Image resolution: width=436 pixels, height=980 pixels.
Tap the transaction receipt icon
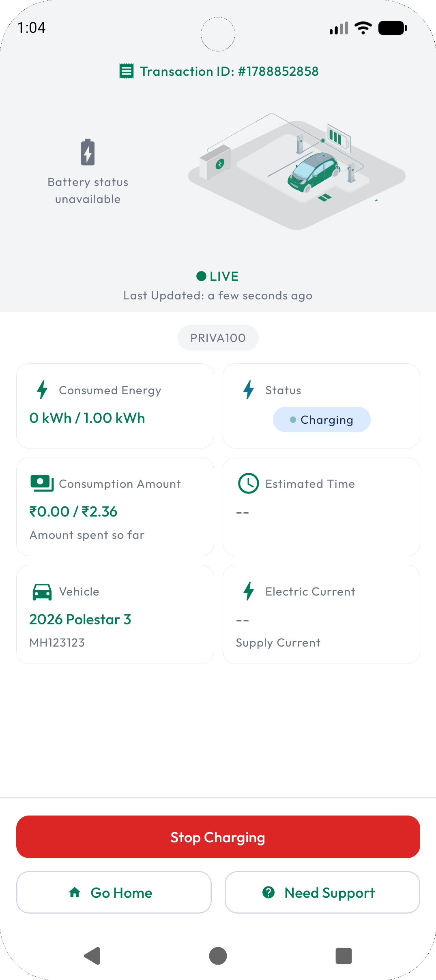click(x=127, y=71)
